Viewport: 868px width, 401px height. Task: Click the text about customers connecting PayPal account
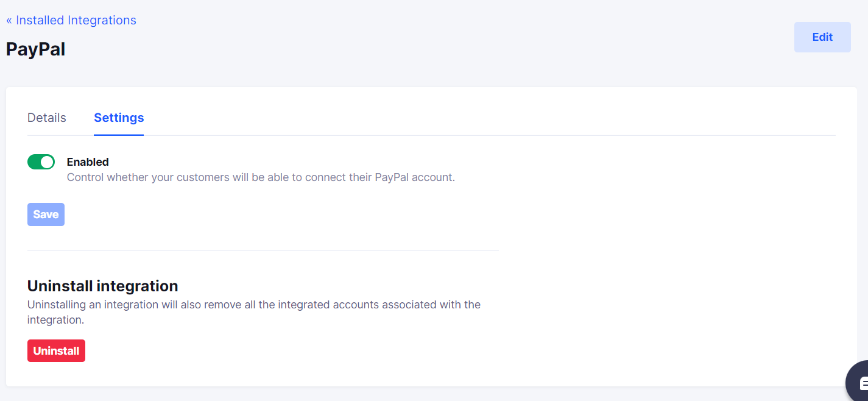coord(261,177)
